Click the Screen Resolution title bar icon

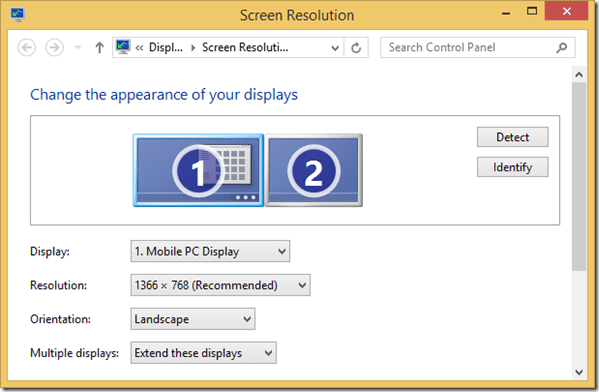(x=18, y=15)
